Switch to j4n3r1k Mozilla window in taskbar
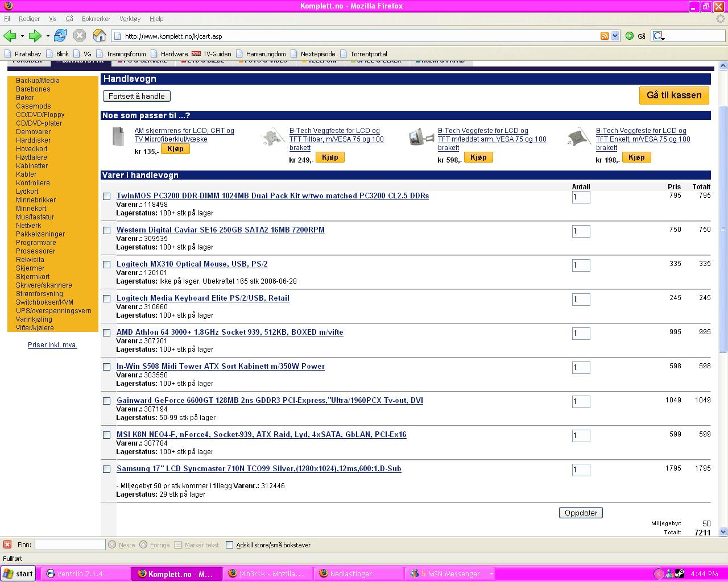The height and width of the screenshot is (582, 728). click(x=267, y=573)
